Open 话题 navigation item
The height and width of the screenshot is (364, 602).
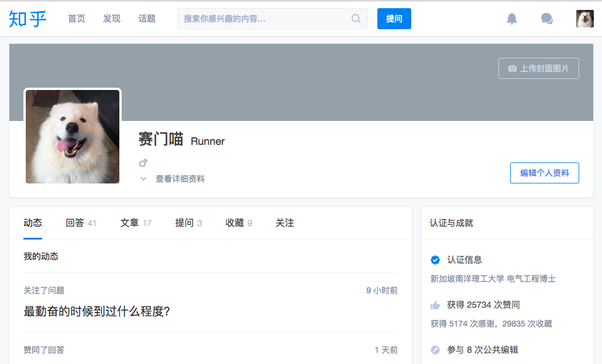(x=147, y=19)
